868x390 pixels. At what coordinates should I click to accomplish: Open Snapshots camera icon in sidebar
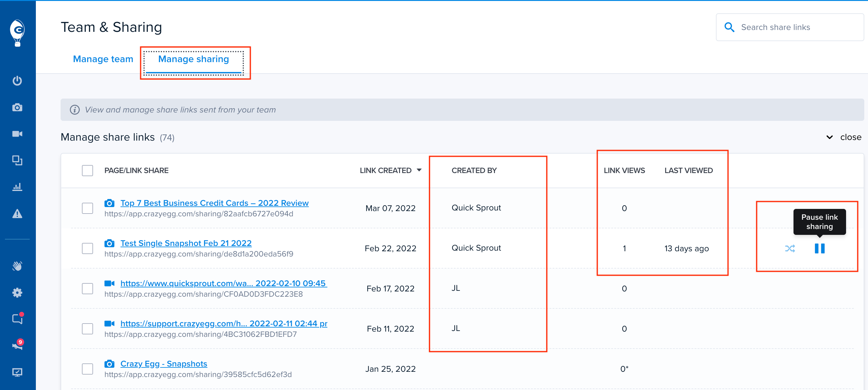tap(17, 108)
